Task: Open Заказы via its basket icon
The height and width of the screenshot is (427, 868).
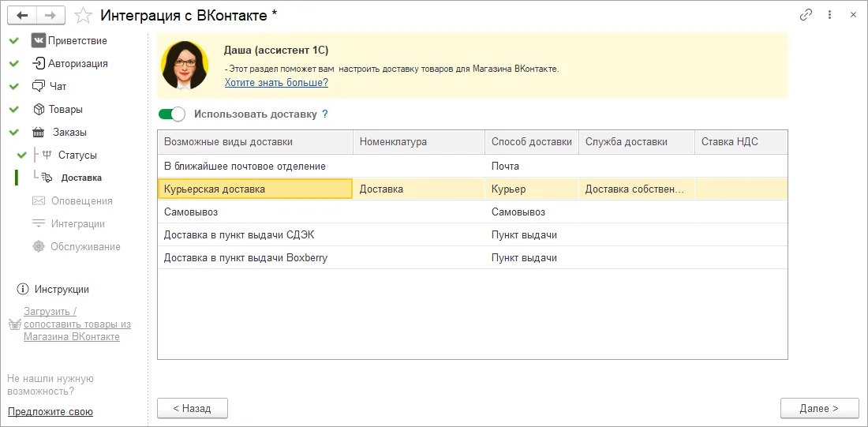Action: (x=38, y=133)
